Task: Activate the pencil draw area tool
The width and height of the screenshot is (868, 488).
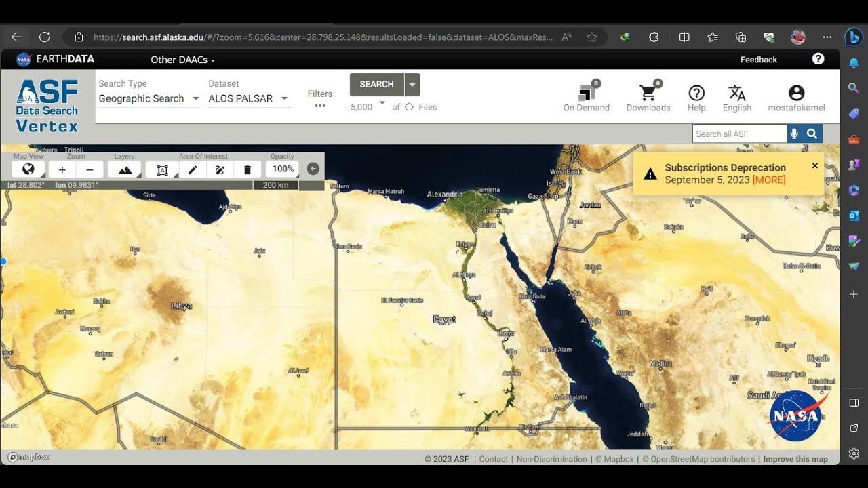Action: (x=193, y=169)
